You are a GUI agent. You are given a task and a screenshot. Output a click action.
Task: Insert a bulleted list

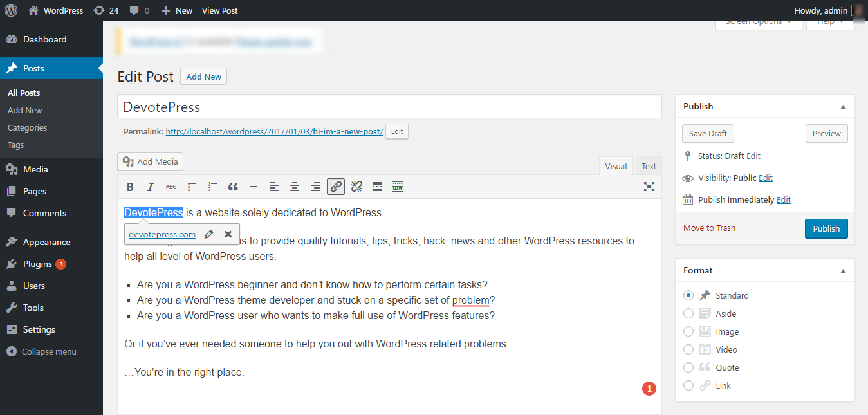click(192, 187)
